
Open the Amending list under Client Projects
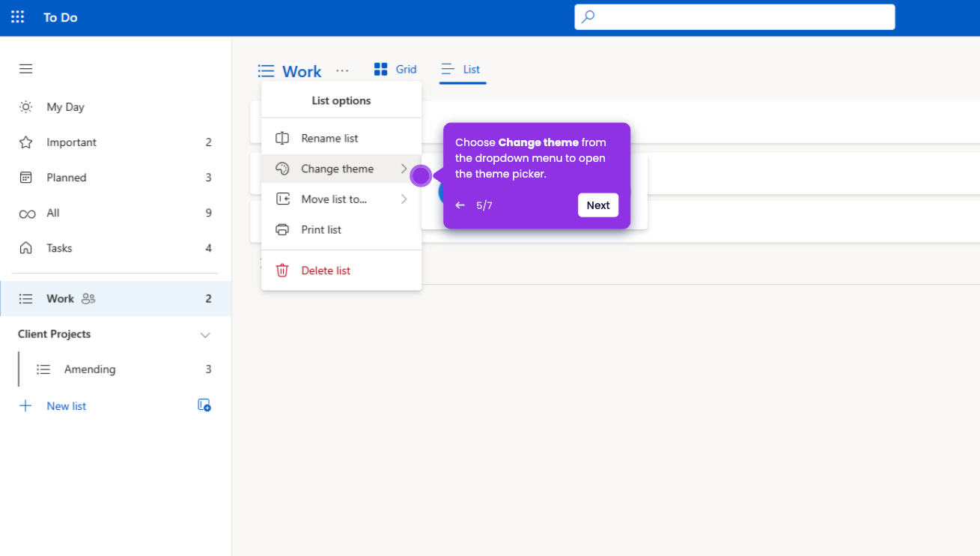(x=124, y=369)
